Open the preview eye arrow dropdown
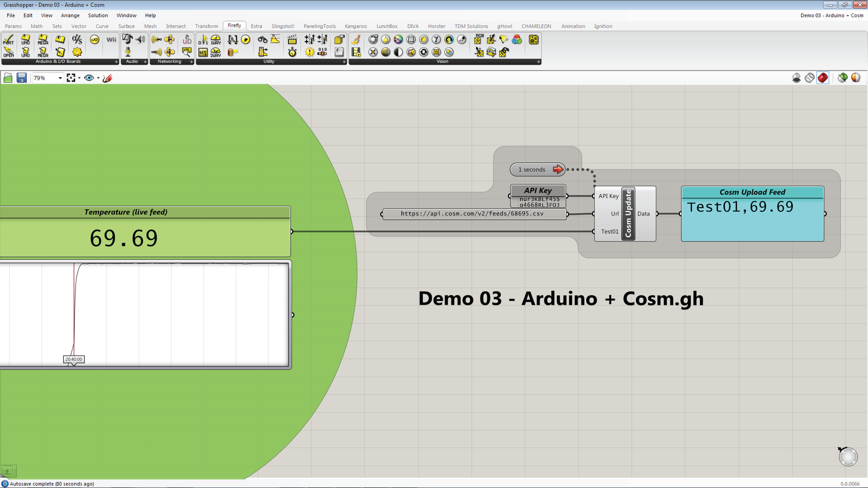 98,78
